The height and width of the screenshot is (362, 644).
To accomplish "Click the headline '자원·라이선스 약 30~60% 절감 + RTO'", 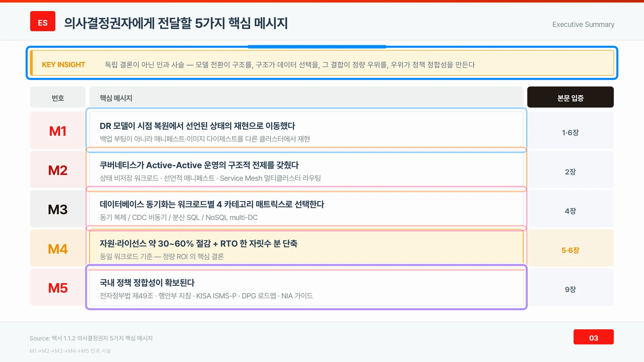I will pos(198,244).
